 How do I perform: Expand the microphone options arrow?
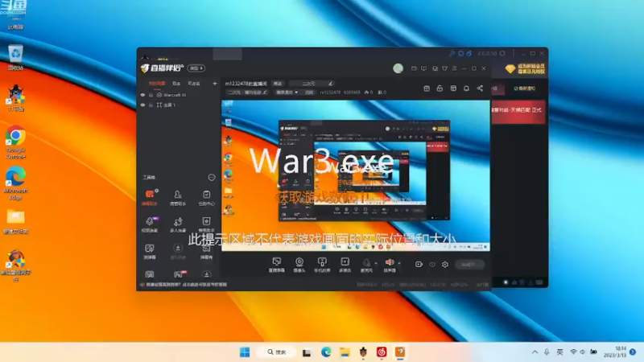[376, 263]
